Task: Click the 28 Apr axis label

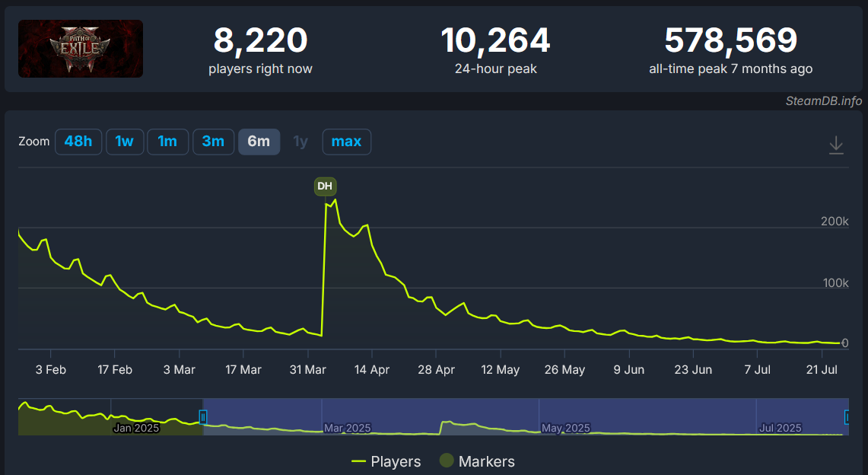Action: pyautogui.click(x=436, y=370)
